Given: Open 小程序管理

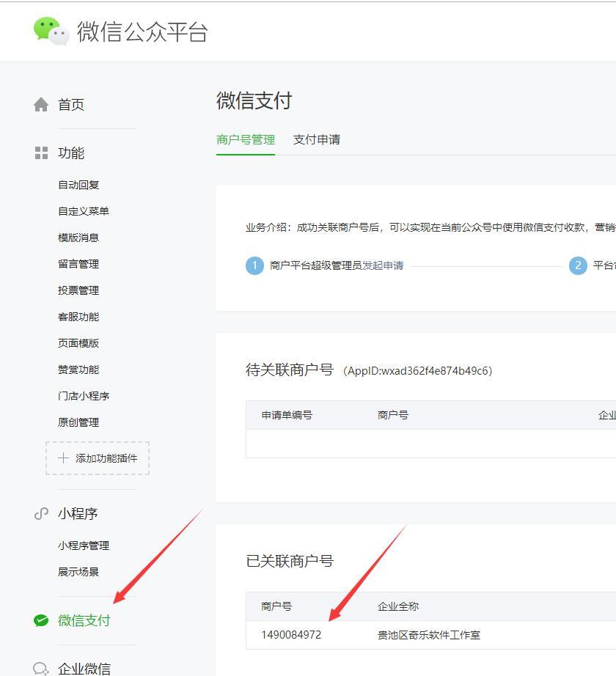Looking at the screenshot, I should (x=84, y=545).
